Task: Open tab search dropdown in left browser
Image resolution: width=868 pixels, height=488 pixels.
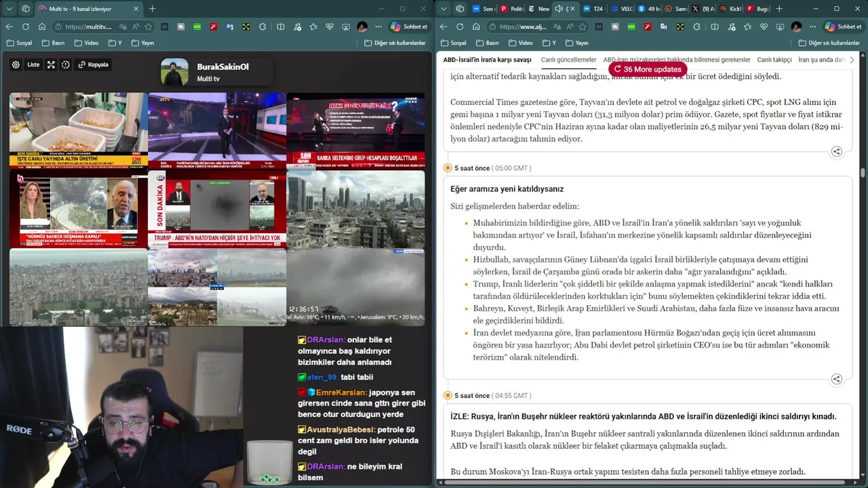Action: point(9,9)
